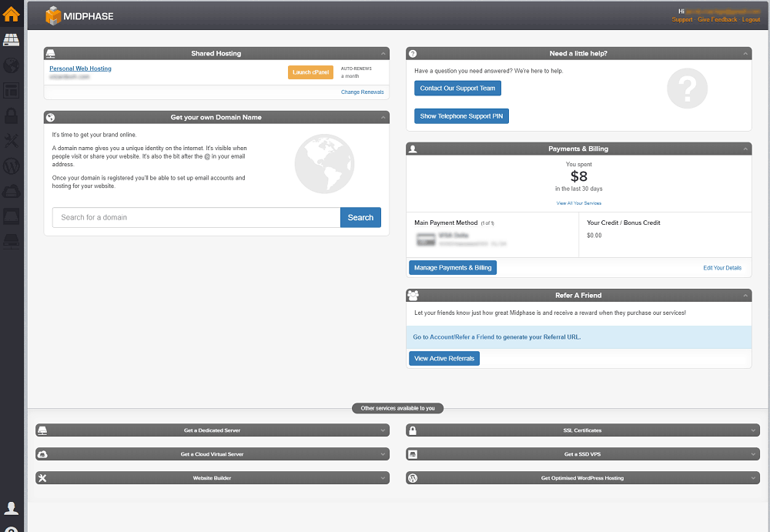770x532 pixels.
Task: Open the wrench and pencil tools sidebar icon
Action: coord(11,140)
